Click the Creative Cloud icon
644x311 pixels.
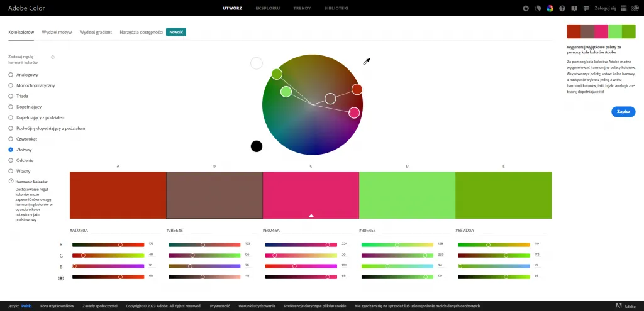click(x=635, y=8)
